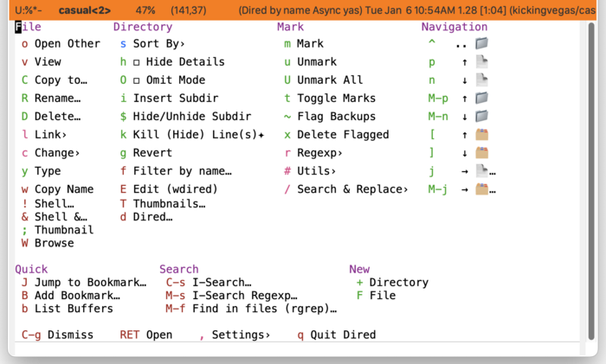This screenshot has height=364, width=606.
Task: Choose Insert Subdir
Action: (176, 98)
